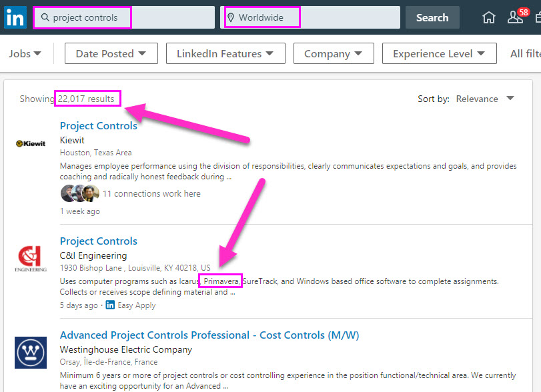Click '5 days ago' posting date
Screen dimensions: 541x392
click(x=79, y=305)
